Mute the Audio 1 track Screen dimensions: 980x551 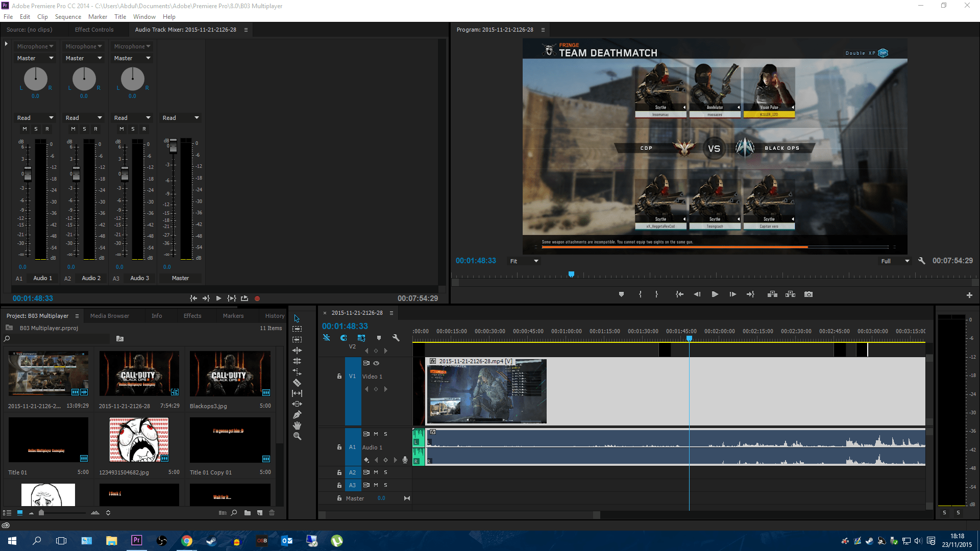(376, 434)
